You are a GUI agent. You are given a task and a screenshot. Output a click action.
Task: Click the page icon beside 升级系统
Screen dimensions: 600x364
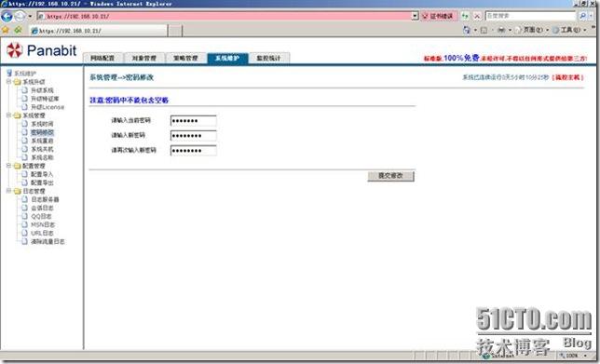[25, 90]
